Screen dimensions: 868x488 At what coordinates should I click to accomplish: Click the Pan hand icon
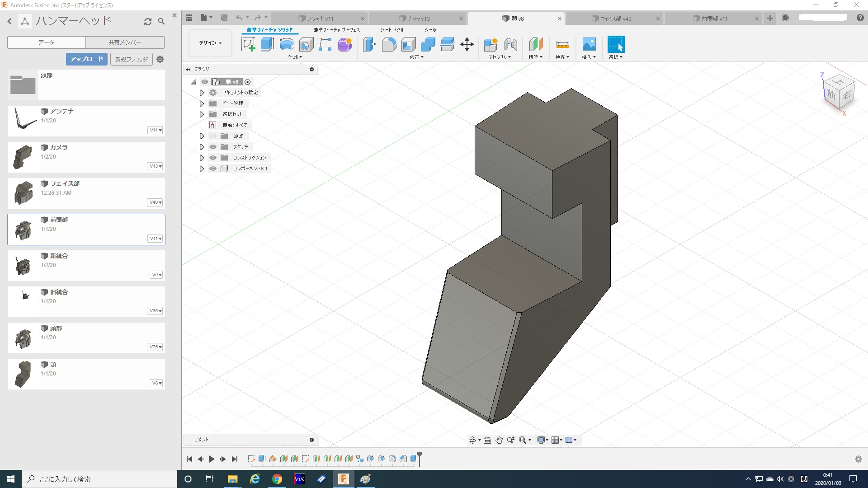(499, 440)
